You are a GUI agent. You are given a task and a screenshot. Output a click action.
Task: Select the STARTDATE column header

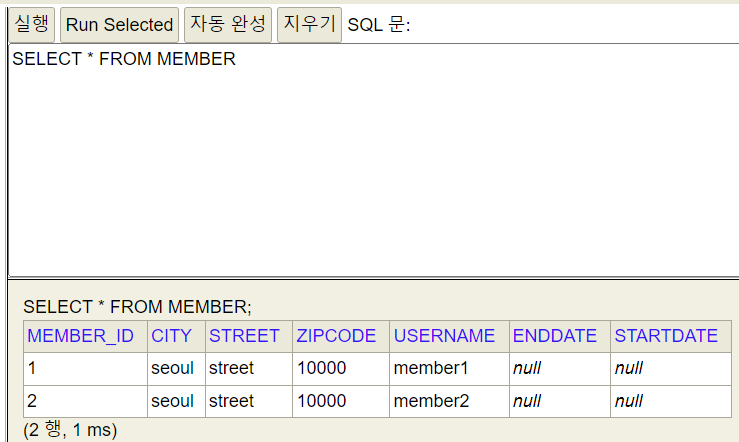point(671,336)
